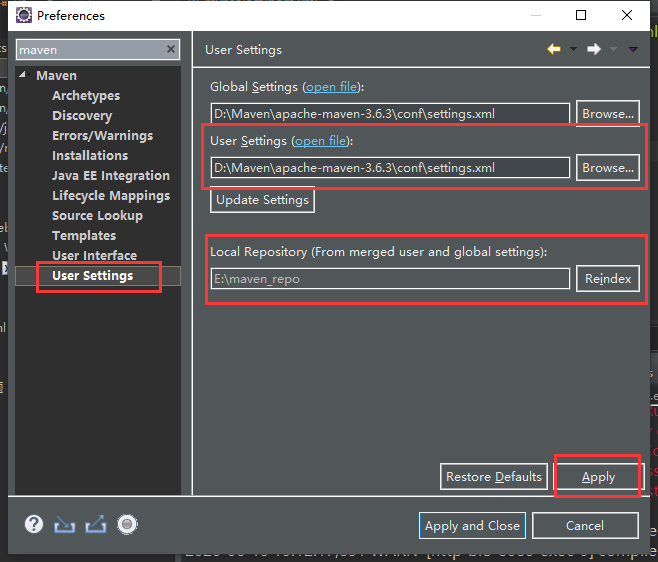The image size is (658, 562).
Task: Browse for Global Settings file
Action: click(608, 113)
